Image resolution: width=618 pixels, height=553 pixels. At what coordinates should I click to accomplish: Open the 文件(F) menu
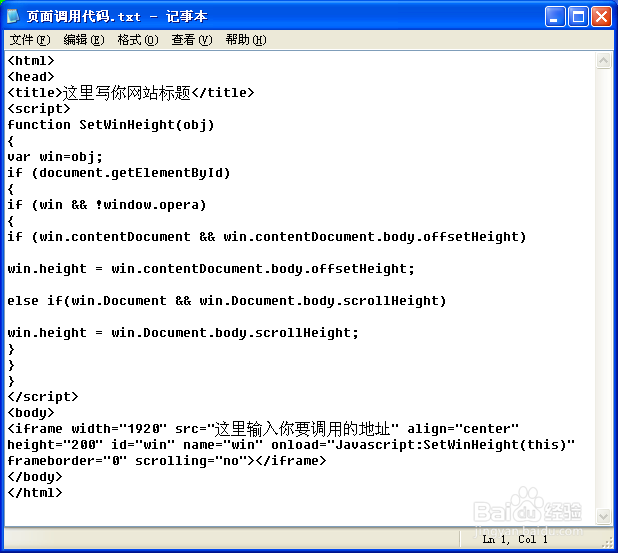pos(30,40)
